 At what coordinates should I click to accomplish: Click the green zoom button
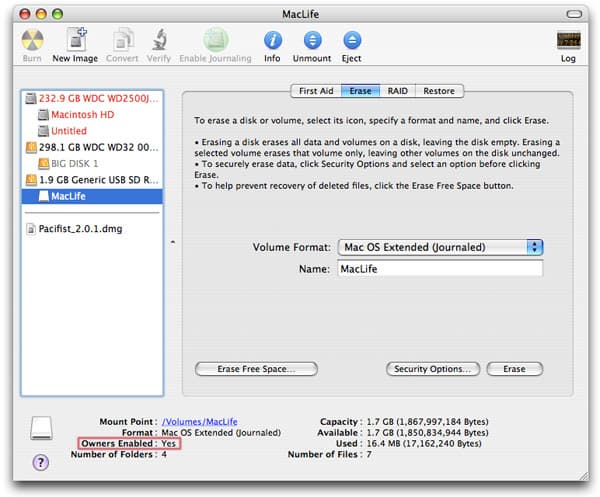(57, 14)
